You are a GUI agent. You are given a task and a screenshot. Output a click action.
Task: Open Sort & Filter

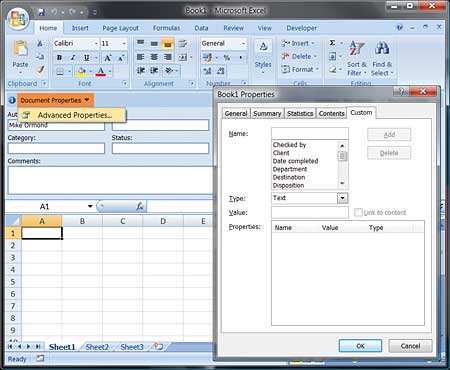click(x=356, y=58)
